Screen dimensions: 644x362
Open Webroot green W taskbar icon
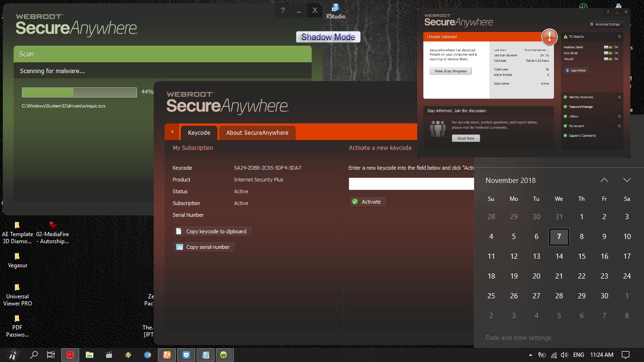click(x=224, y=354)
